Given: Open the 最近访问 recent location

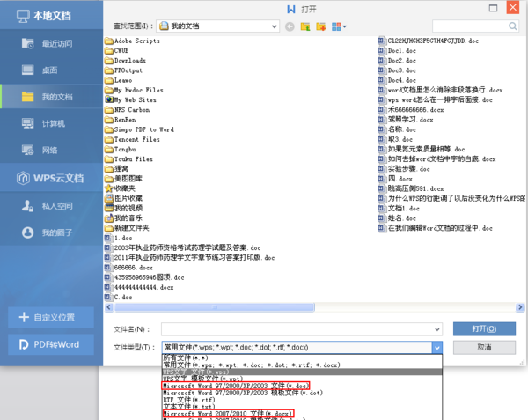Looking at the screenshot, I should pos(51,43).
